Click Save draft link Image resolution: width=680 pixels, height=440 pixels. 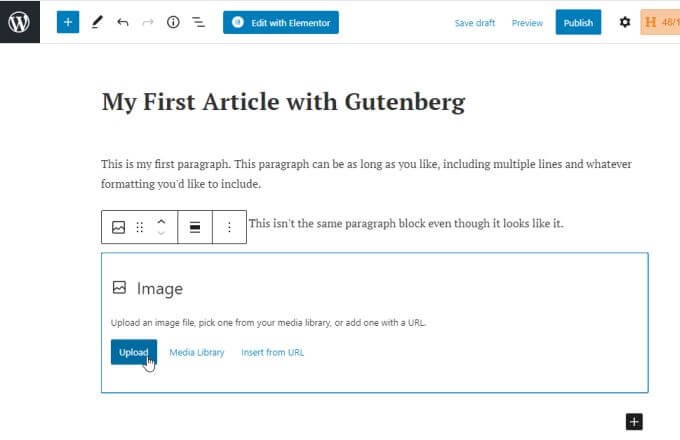(474, 23)
